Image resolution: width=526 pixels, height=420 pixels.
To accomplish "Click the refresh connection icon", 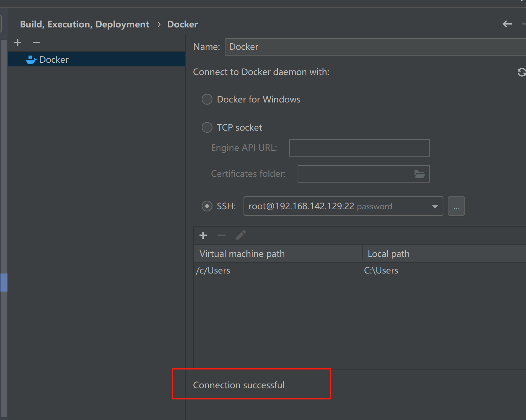I will pyautogui.click(x=521, y=72).
